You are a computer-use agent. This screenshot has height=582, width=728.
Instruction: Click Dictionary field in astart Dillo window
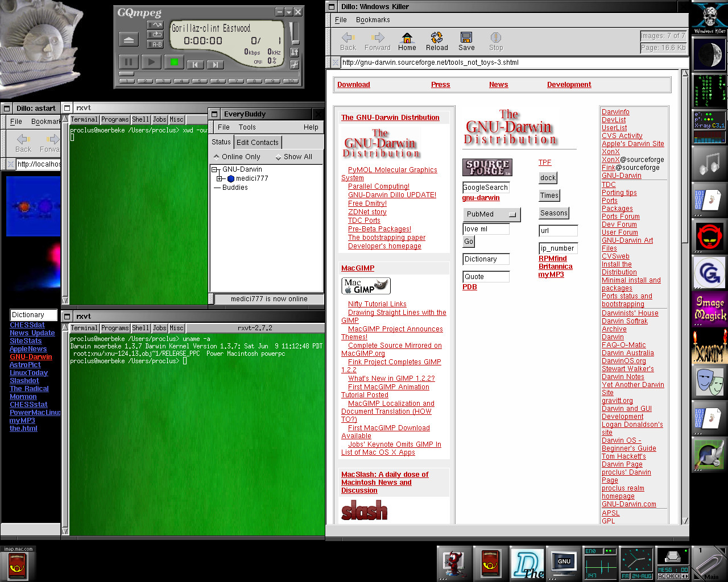pos(34,315)
